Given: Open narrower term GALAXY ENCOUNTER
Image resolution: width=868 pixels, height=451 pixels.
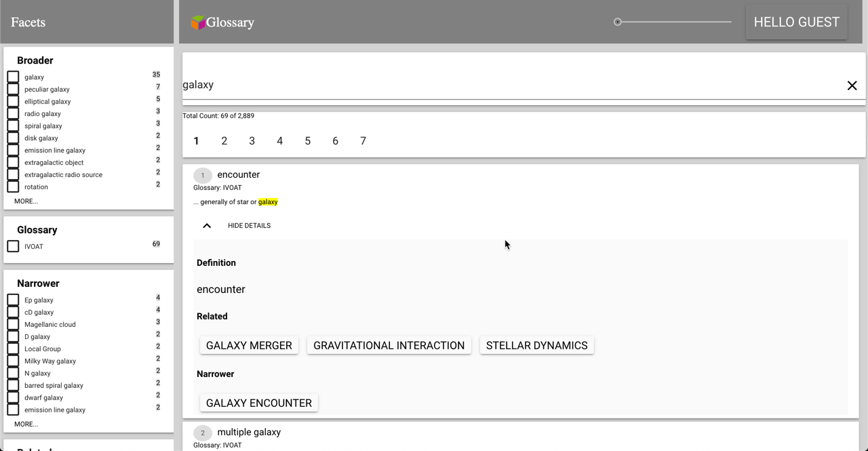Looking at the screenshot, I should coord(259,403).
